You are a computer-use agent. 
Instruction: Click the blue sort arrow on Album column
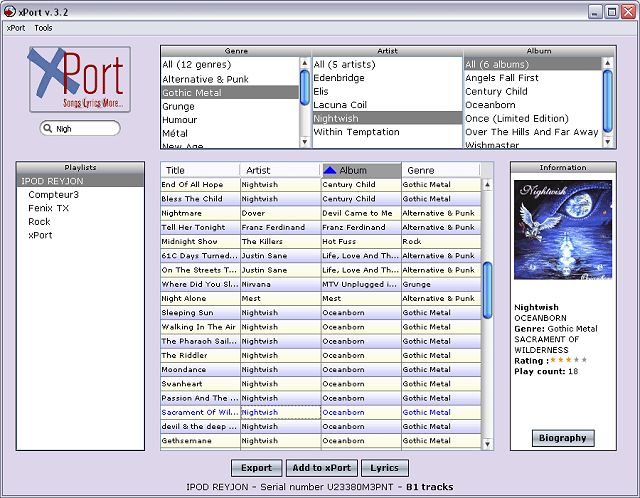[330, 171]
